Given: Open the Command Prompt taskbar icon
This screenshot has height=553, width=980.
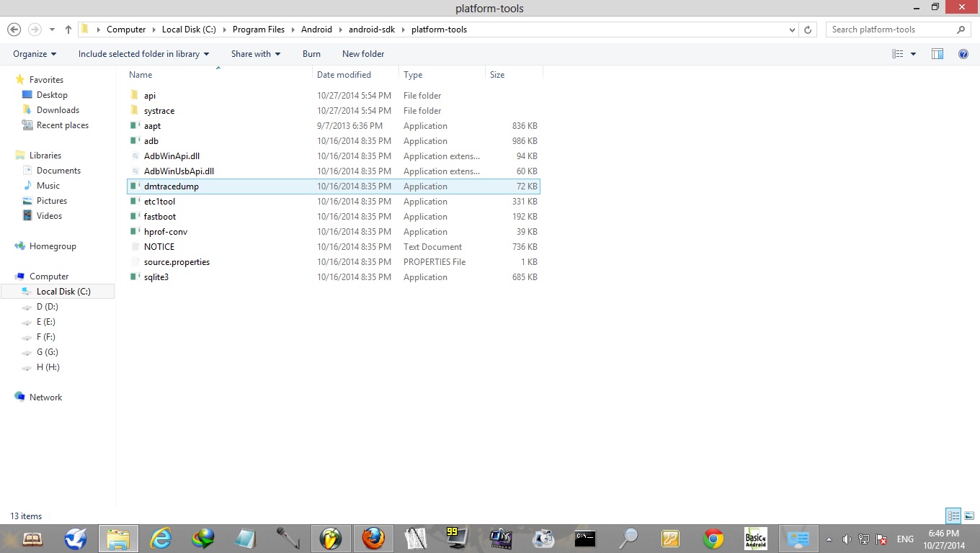Looking at the screenshot, I should pyautogui.click(x=585, y=539).
